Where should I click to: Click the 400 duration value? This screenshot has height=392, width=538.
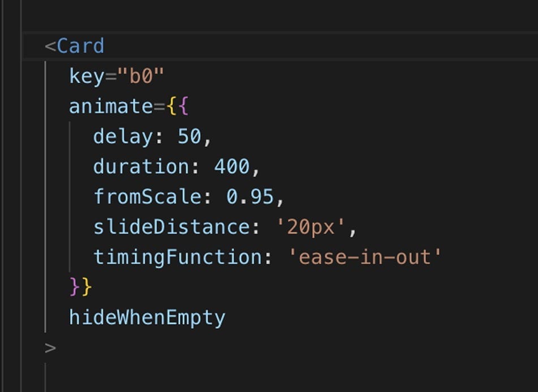coord(231,167)
